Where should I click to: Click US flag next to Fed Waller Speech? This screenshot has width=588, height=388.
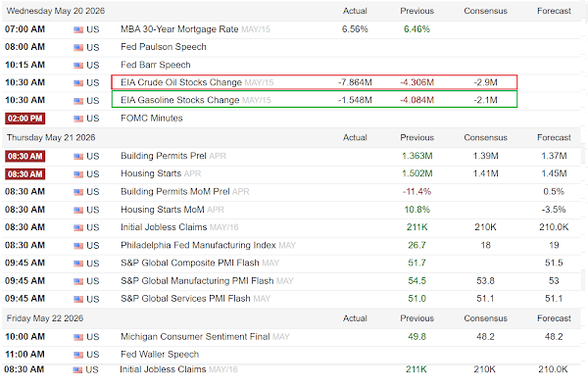coord(78,355)
